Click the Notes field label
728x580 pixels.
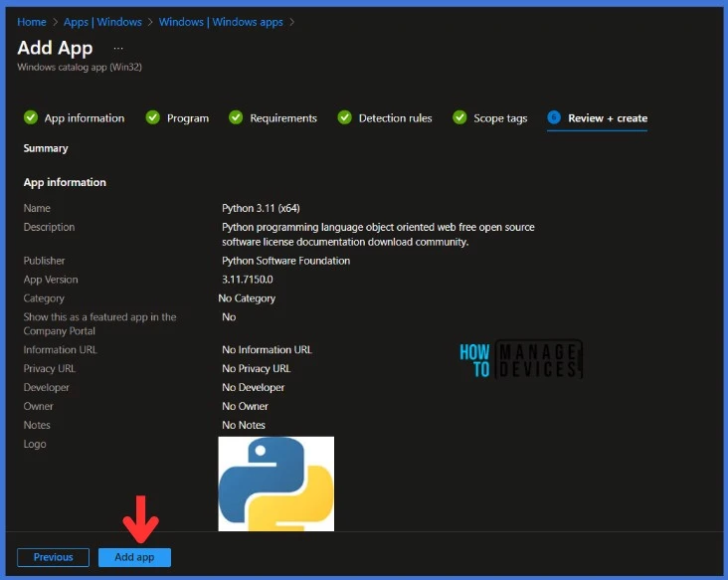pos(37,425)
